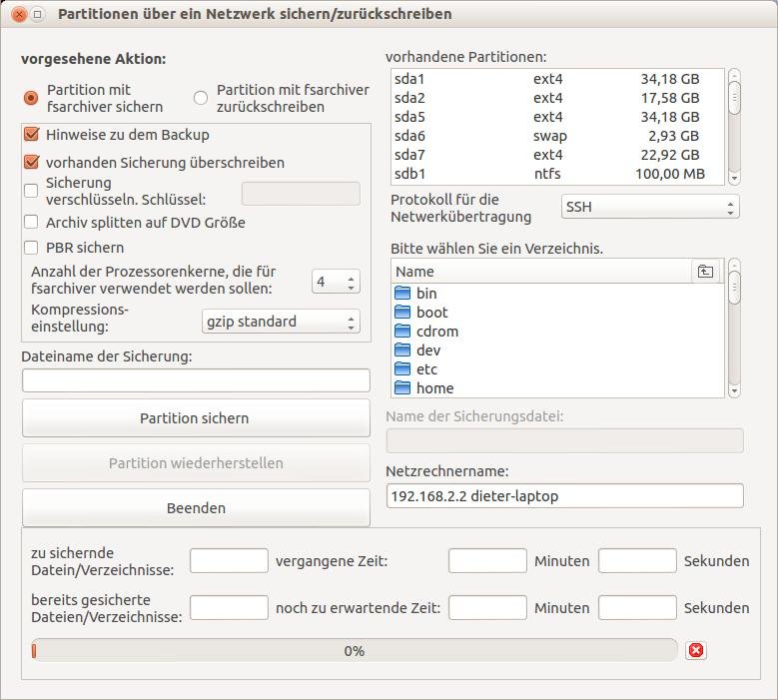Click the window close button in title bar

[x=19, y=14]
